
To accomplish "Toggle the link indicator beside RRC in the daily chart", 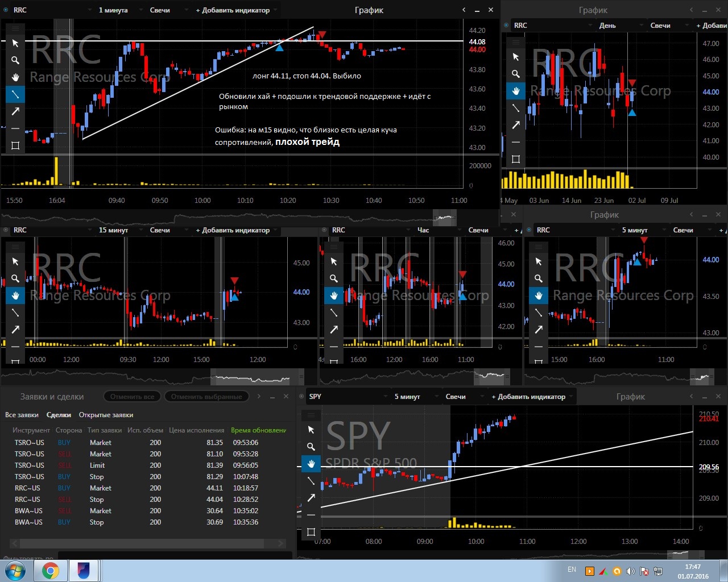I will click(x=506, y=26).
